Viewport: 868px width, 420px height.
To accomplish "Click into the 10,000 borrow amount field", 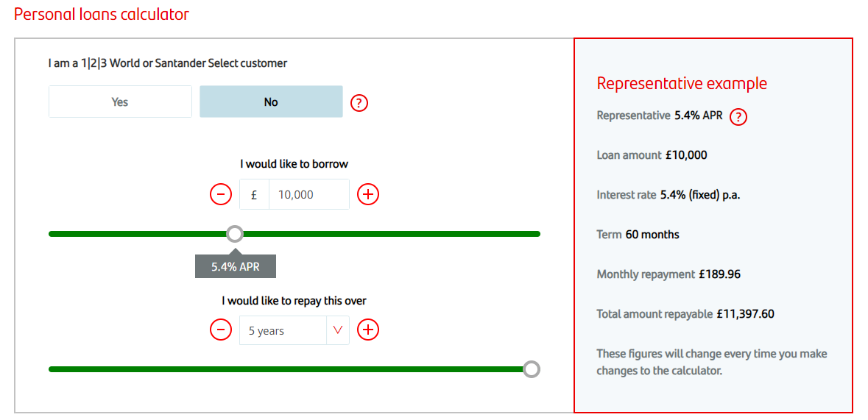I will (x=308, y=194).
